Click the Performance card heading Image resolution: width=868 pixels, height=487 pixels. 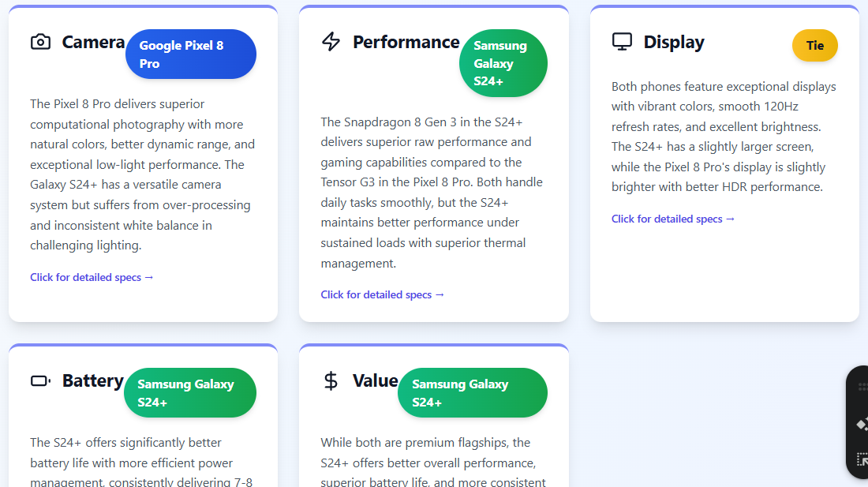click(406, 42)
